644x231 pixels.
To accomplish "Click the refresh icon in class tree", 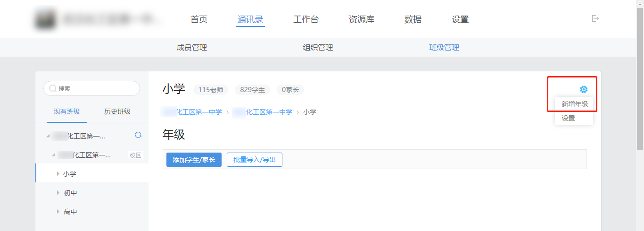I will [138, 135].
